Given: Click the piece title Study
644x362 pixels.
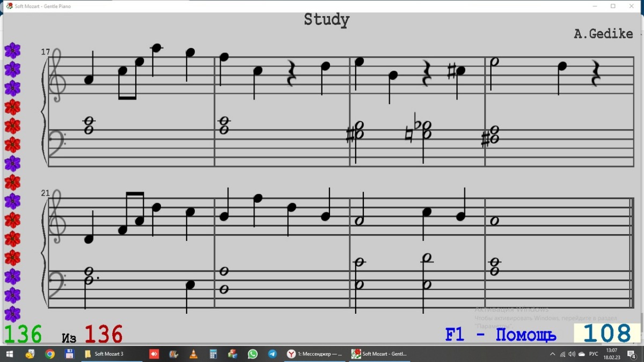Looking at the screenshot, I should [326, 20].
